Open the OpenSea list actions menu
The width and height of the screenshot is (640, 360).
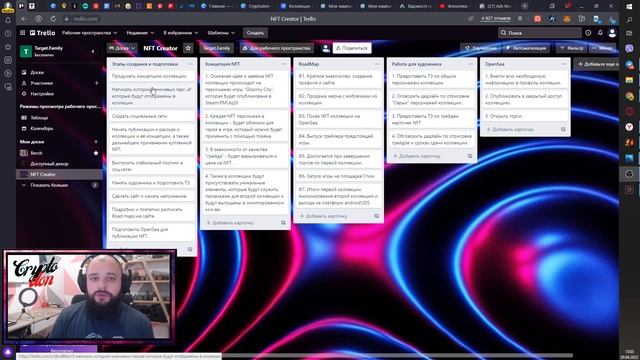point(564,64)
